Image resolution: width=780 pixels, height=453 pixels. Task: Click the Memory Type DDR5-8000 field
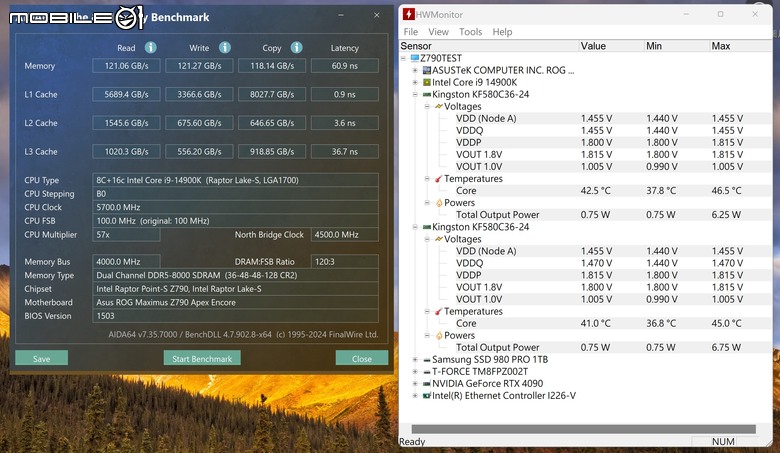pyautogui.click(x=235, y=275)
